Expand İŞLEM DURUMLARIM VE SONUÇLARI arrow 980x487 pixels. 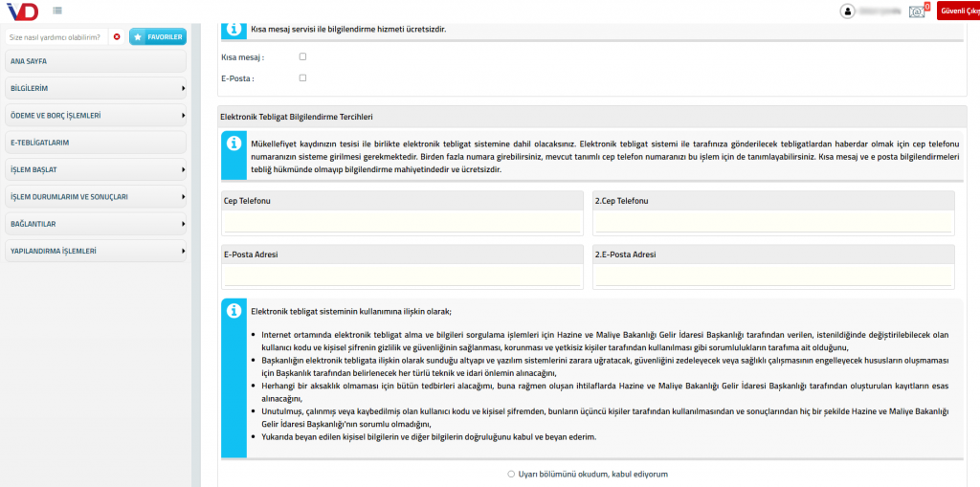point(183,196)
